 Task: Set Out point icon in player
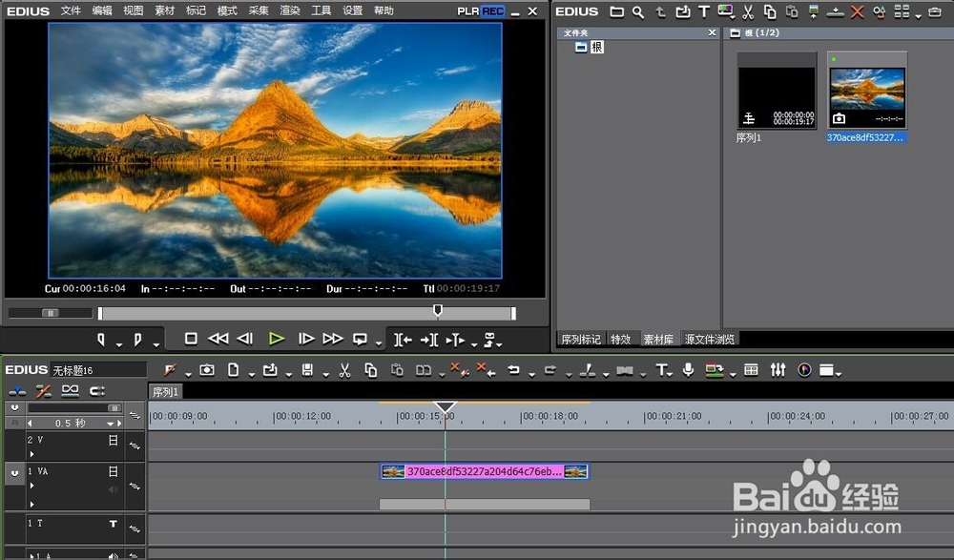(138, 340)
